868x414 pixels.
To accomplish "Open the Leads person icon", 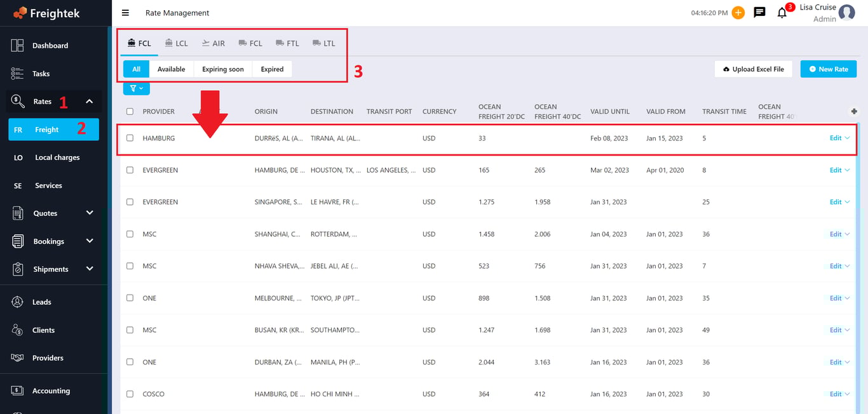I will tap(18, 302).
